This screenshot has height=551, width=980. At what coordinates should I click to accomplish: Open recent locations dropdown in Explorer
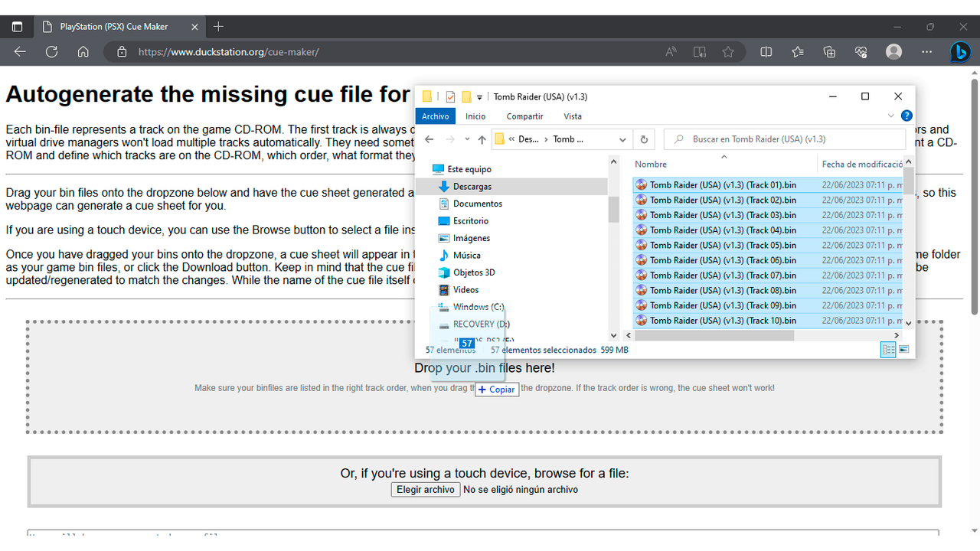467,139
